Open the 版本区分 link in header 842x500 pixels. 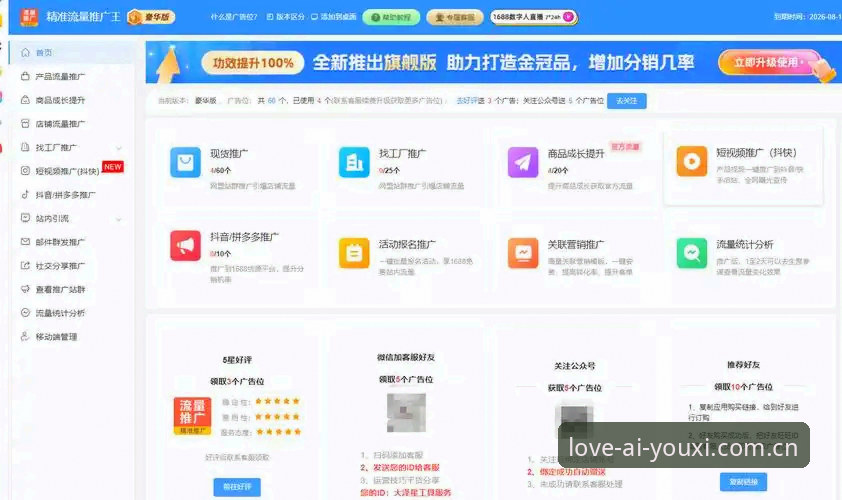coord(286,17)
